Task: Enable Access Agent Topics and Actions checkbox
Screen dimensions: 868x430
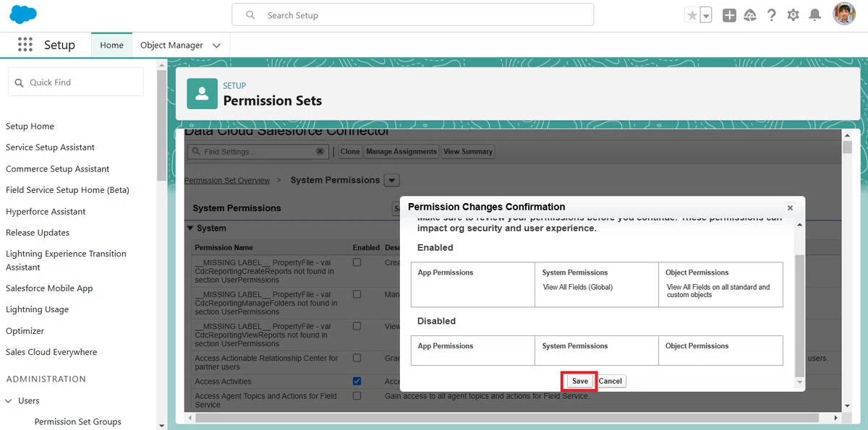Action: coord(357,396)
